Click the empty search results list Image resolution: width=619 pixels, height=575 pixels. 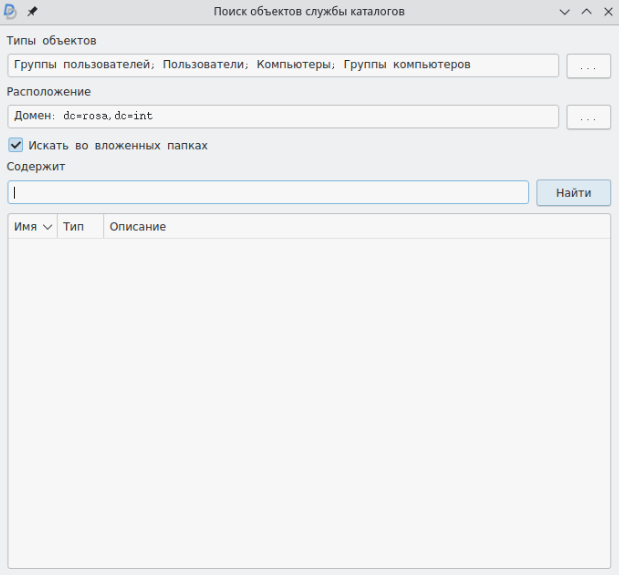[308, 400]
